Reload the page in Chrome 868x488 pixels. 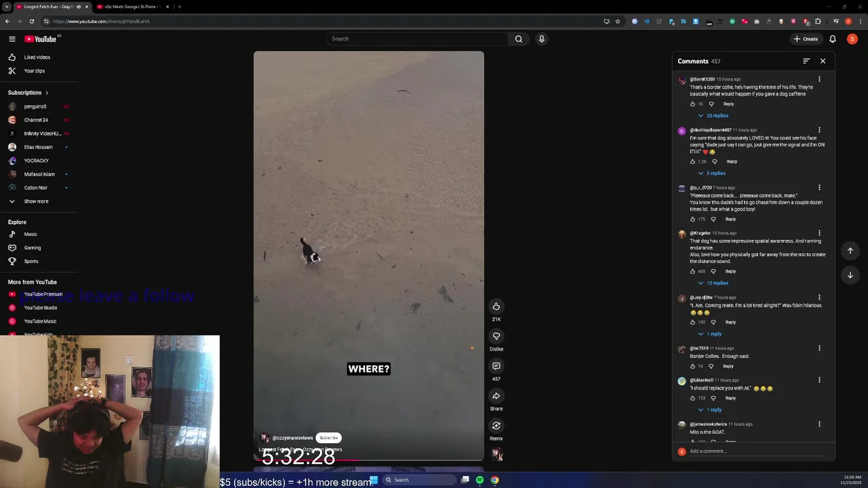31,21
